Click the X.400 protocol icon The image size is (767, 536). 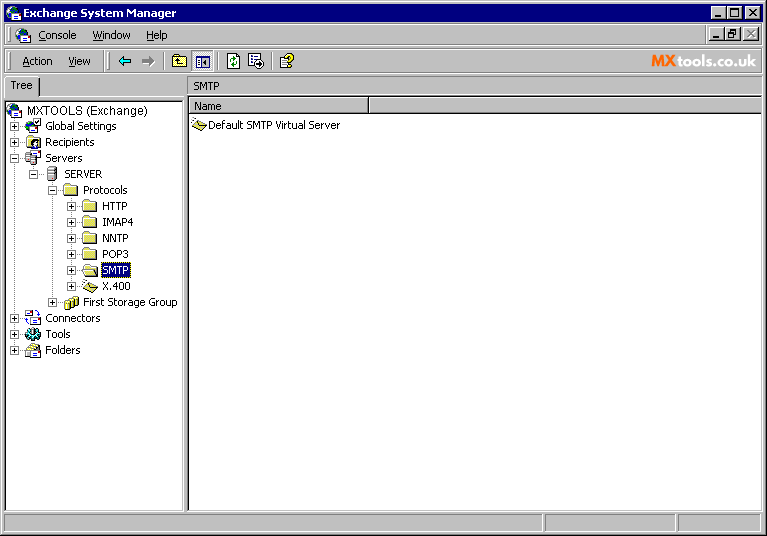pos(90,286)
